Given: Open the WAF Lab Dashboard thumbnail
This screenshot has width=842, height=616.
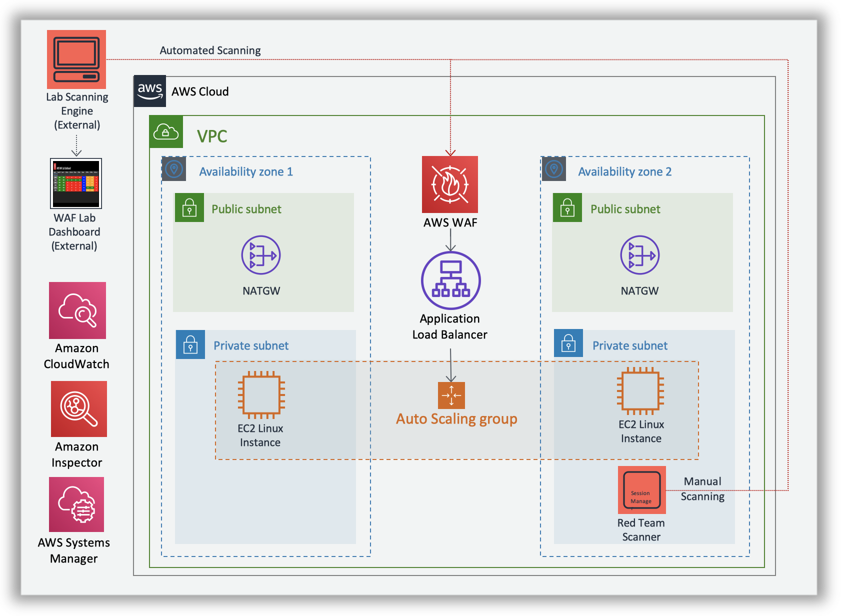Looking at the screenshot, I should [x=76, y=183].
